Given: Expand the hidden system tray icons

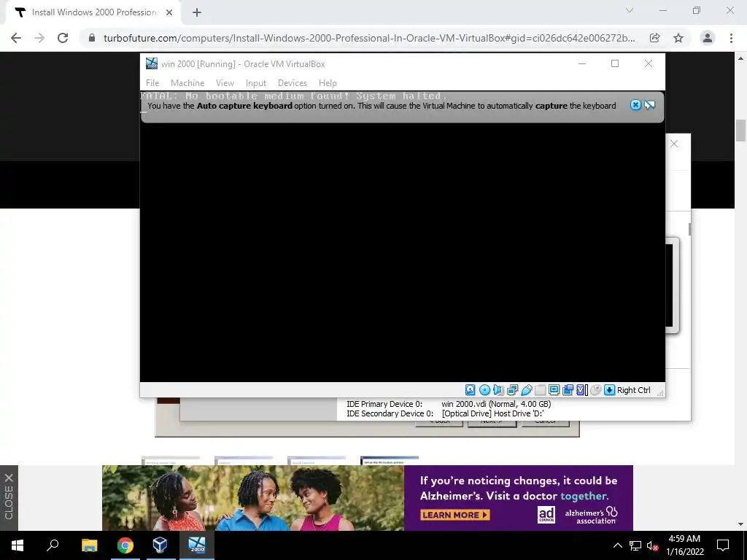Looking at the screenshot, I should pyautogui.click(x=617, y=545).
